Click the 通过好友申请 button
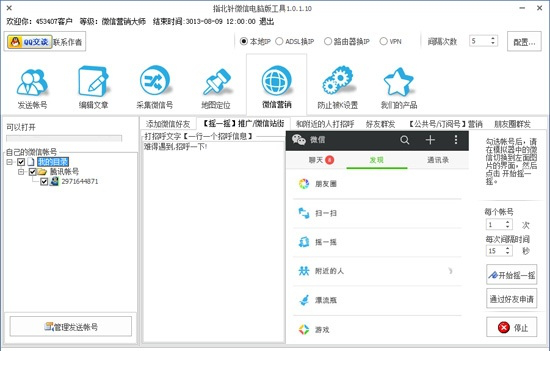 [511, 299]
